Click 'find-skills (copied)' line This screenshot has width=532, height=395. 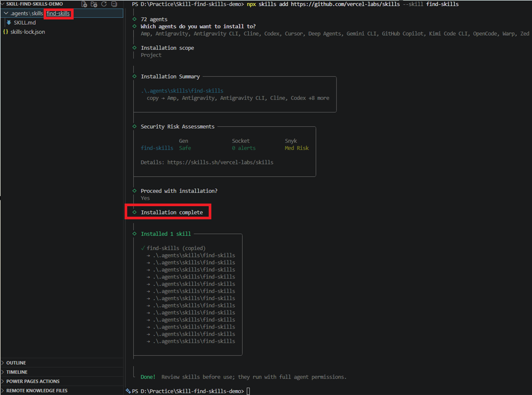pyautogui.click(x=176, y=248)
